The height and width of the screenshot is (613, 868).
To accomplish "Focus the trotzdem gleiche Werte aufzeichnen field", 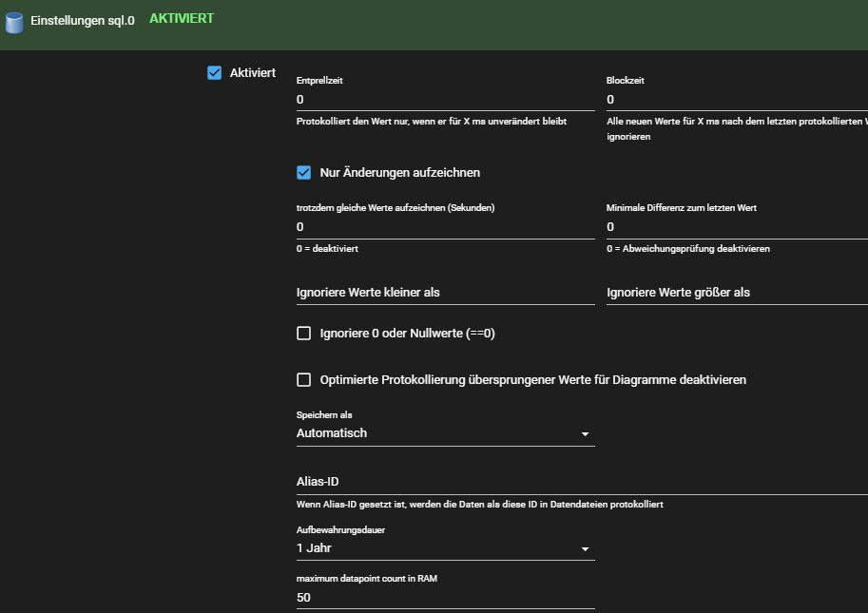I will (x=446, y=227).
